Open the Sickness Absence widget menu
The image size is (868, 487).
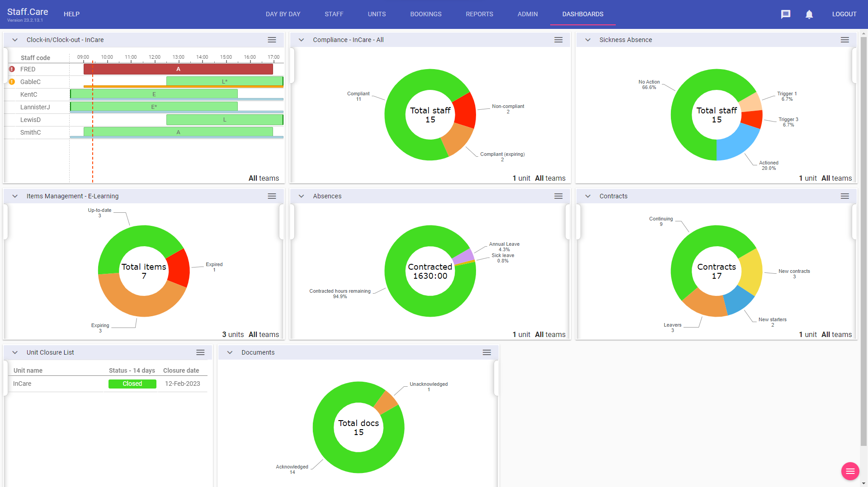click(844, 40)
